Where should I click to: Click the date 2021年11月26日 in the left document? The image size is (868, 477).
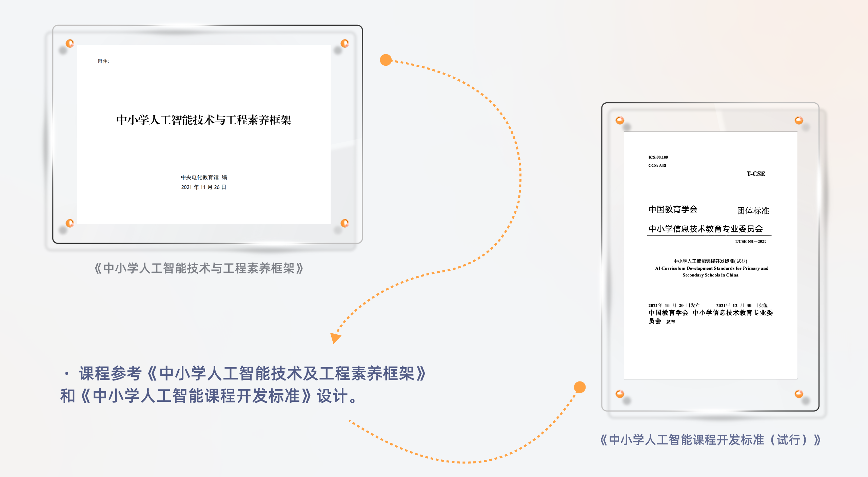203,187
